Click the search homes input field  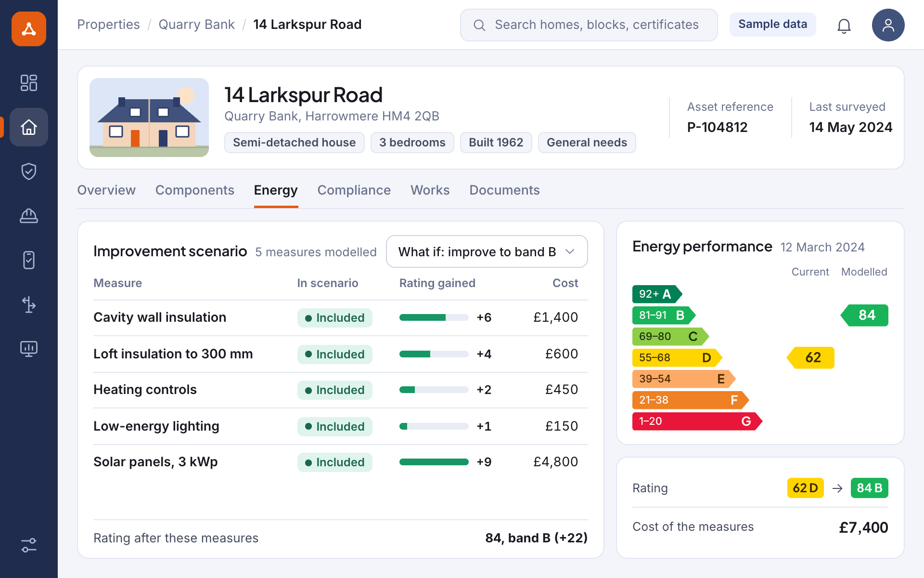click(x=589, y=25)
